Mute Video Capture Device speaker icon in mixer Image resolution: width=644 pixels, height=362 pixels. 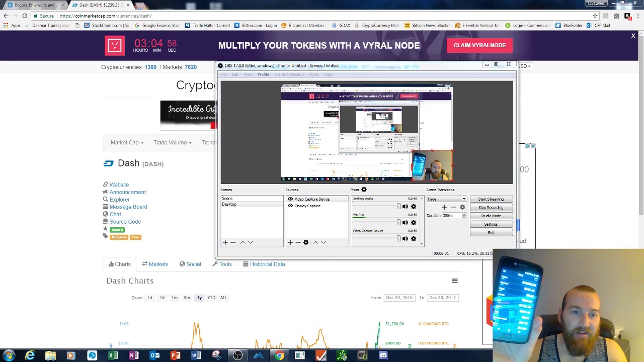405,239
